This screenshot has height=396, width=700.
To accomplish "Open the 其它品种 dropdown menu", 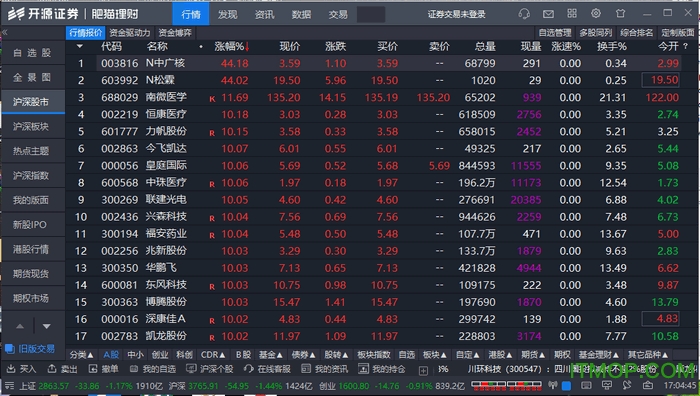I will pos(647,355).
